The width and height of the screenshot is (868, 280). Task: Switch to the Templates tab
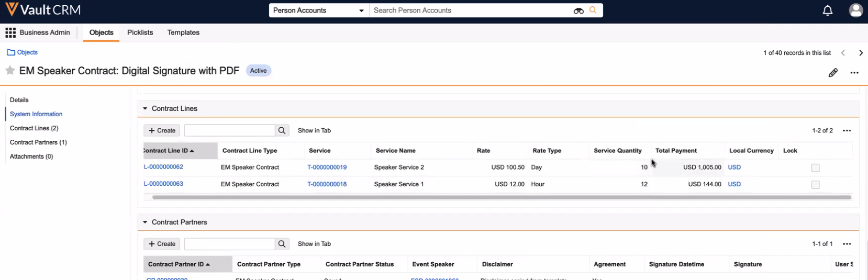[183, 32]
